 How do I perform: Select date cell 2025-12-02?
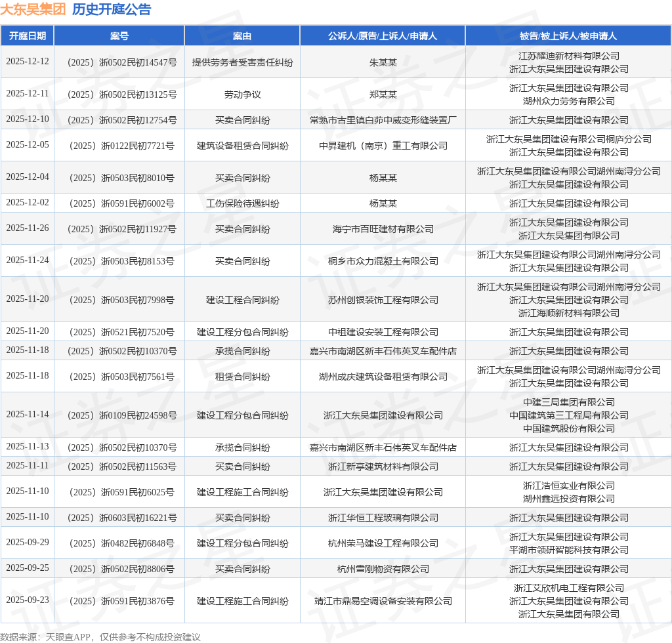28,203
